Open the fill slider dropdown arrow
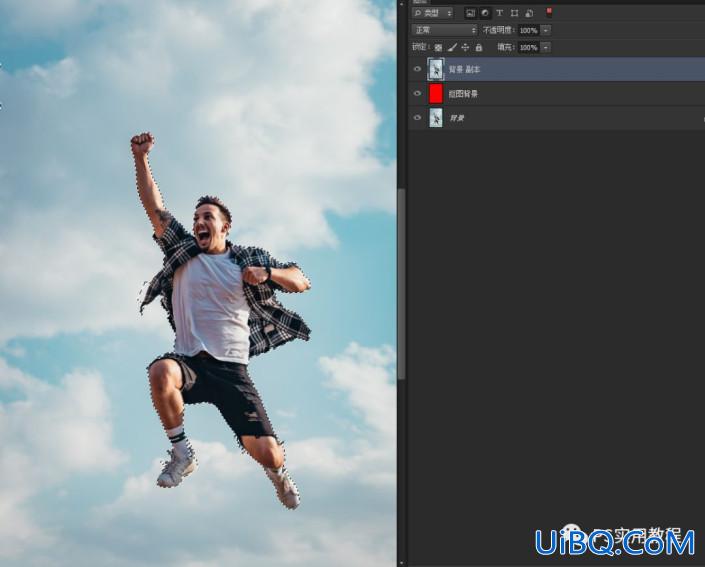This screenshot has width=705, height=567. click(x=546, y=47)
